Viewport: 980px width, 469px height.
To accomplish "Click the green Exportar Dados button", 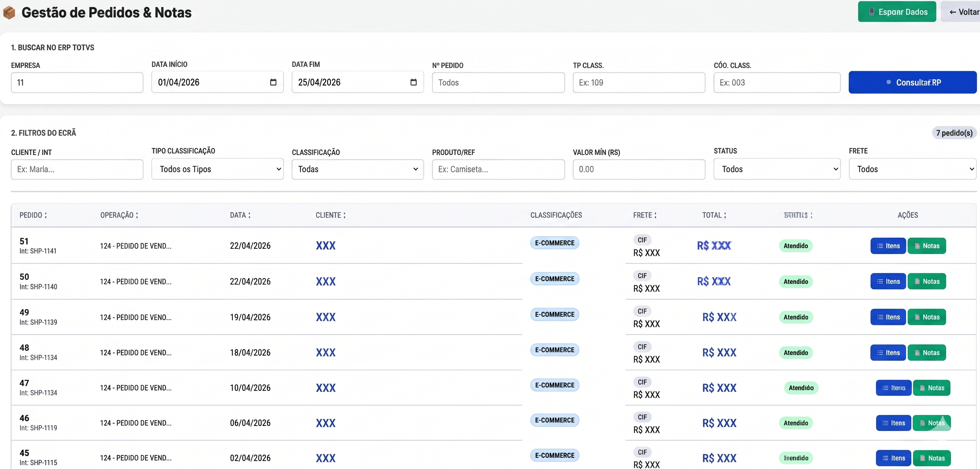I will 897,12.
